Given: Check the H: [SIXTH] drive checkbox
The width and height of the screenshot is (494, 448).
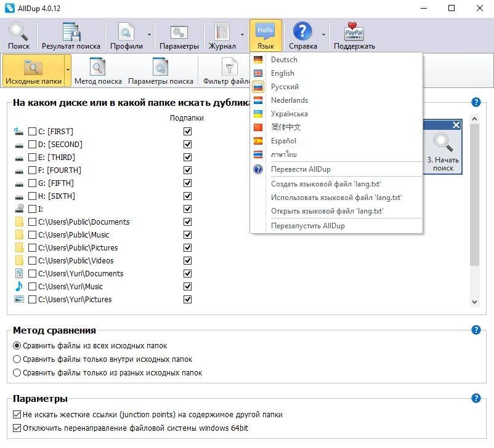Looking at the screenshot, I should (x=32, y=196).
